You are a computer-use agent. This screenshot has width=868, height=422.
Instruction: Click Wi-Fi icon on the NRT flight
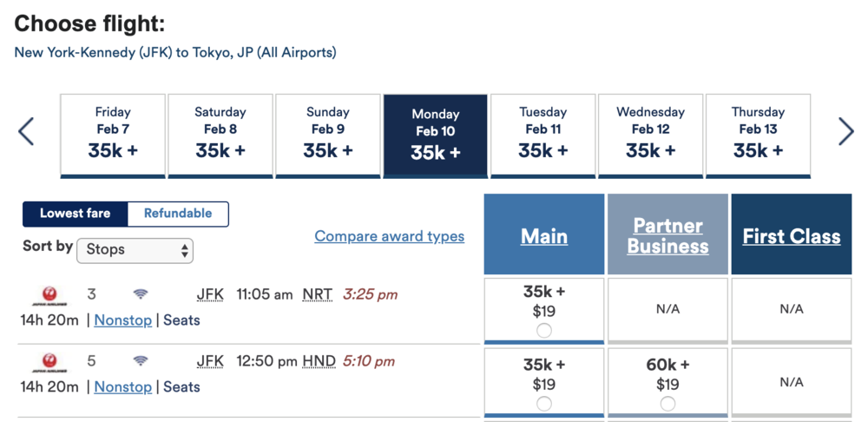point(141,295)
